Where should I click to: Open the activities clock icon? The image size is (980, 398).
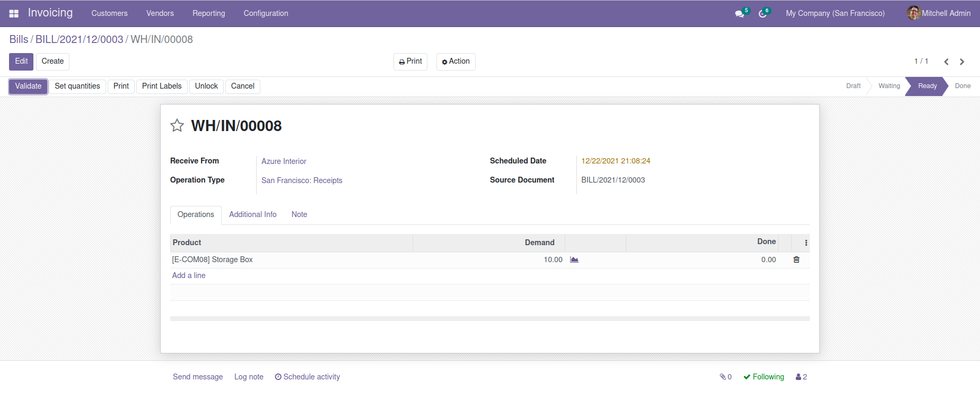click(x=763, y=14)
